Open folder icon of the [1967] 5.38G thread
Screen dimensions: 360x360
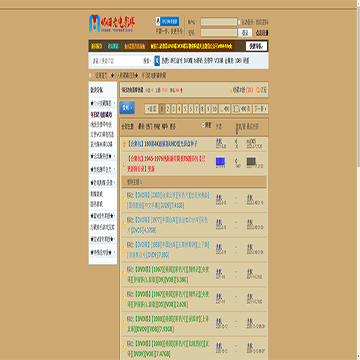(124, 274)
